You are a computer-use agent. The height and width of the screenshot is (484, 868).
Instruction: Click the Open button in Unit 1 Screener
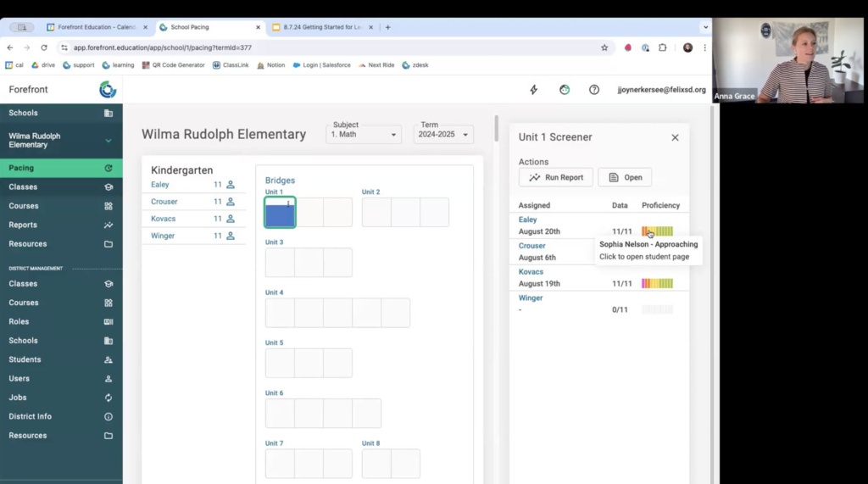[x=625, y=177]
